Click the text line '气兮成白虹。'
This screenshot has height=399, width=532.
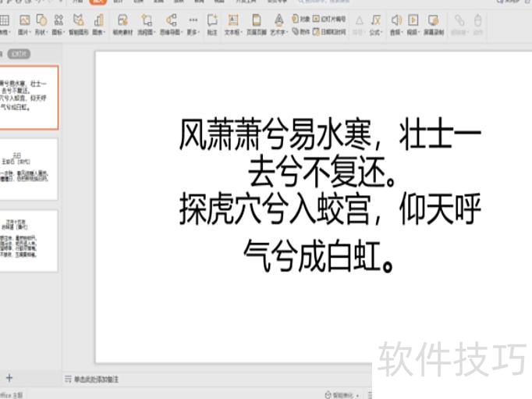[318, 255]
